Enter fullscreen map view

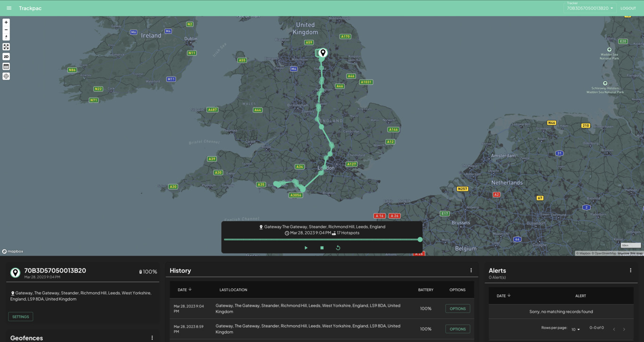pyautogui.click(x=6, y=47)
